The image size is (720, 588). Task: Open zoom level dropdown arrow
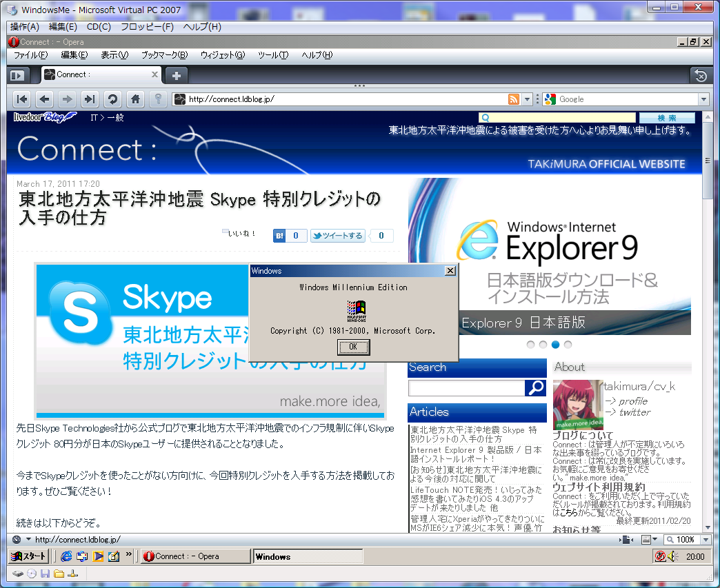pyautogui.click(x=706, y=540)
